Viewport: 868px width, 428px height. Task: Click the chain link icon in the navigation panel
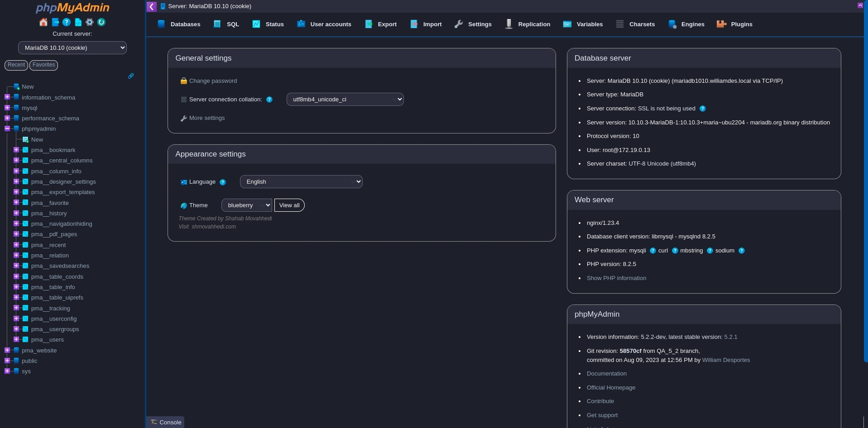(131, 76)
